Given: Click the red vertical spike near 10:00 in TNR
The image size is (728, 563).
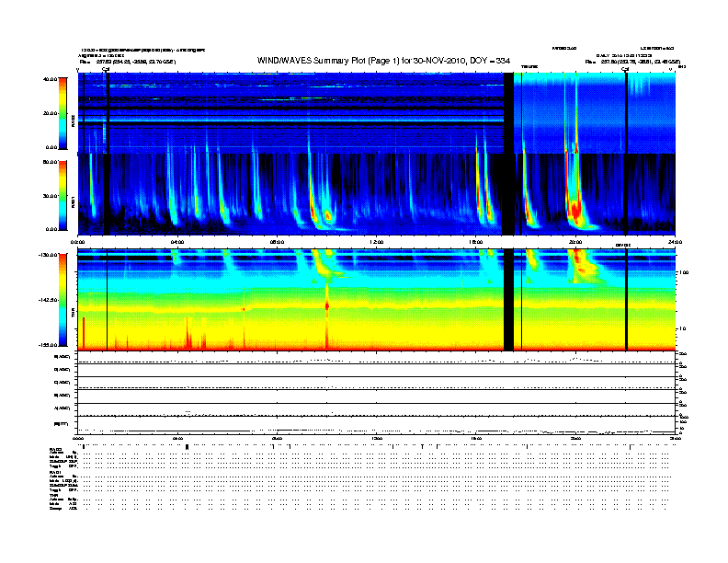Looking at the screenshot, I should click(x=327, y=316).
